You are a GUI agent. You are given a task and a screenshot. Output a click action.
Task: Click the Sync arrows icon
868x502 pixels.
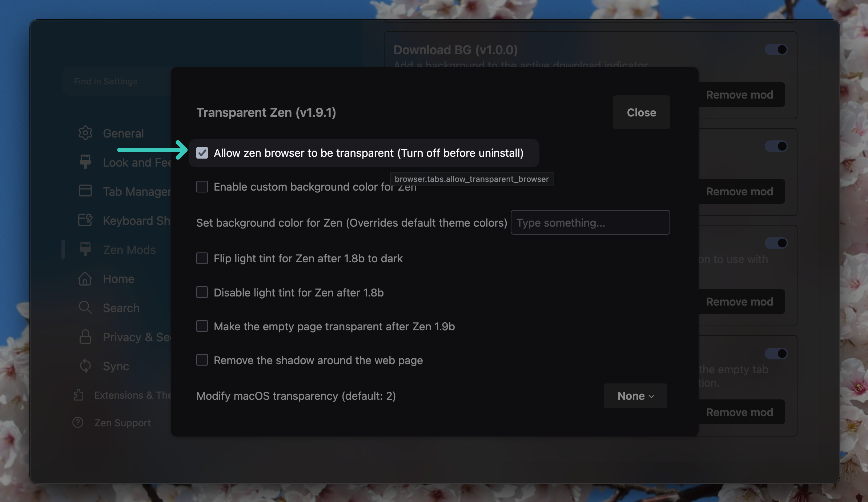(x=85, y=366)
